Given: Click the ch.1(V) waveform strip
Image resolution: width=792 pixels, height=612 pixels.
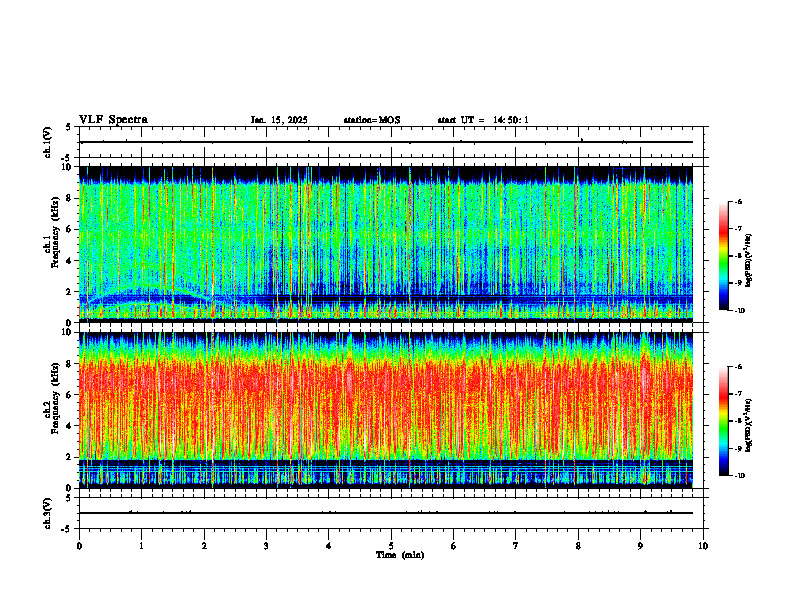Looking at the screenshot, I should click(x=391, y=142).
